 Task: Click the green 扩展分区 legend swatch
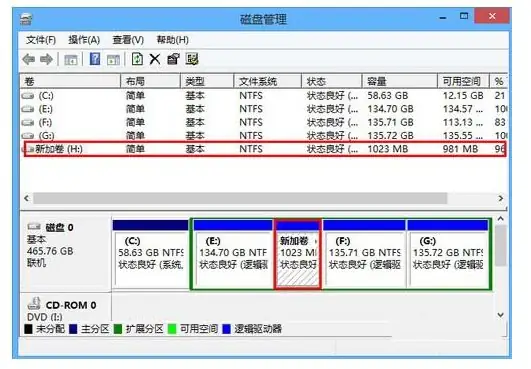118,329
